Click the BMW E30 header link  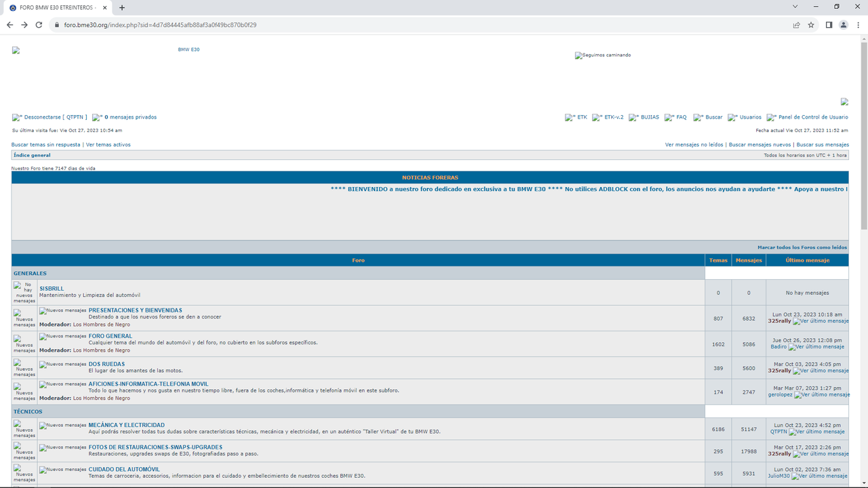189,50
